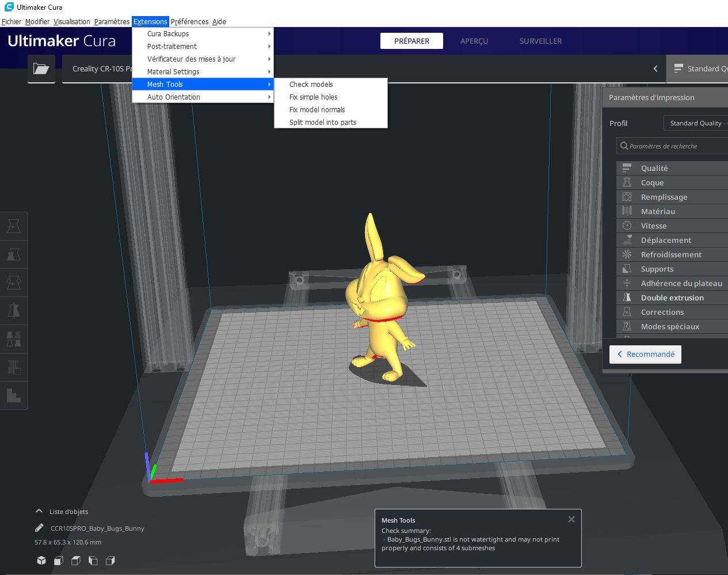Click the Paramètres de recherche search field
The height and width of the screenshot is (575, 728).
[x=672, y=146]
